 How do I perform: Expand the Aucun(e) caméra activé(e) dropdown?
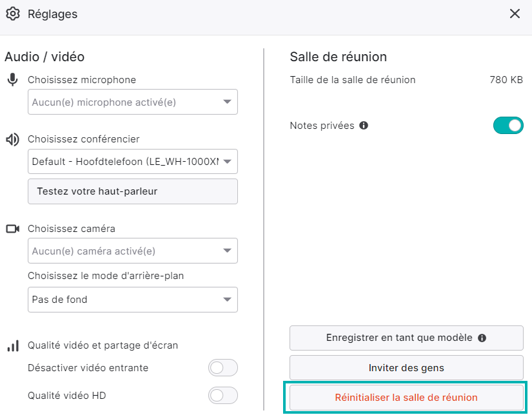[133, 251]
